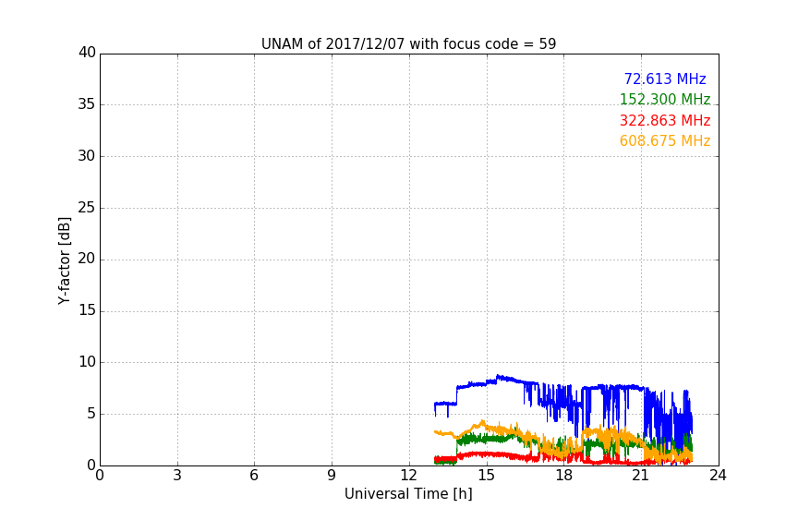The image size is (798, 532).
Task: Select the blue '72.613 MHz' legend label
Action: point(665,79)
